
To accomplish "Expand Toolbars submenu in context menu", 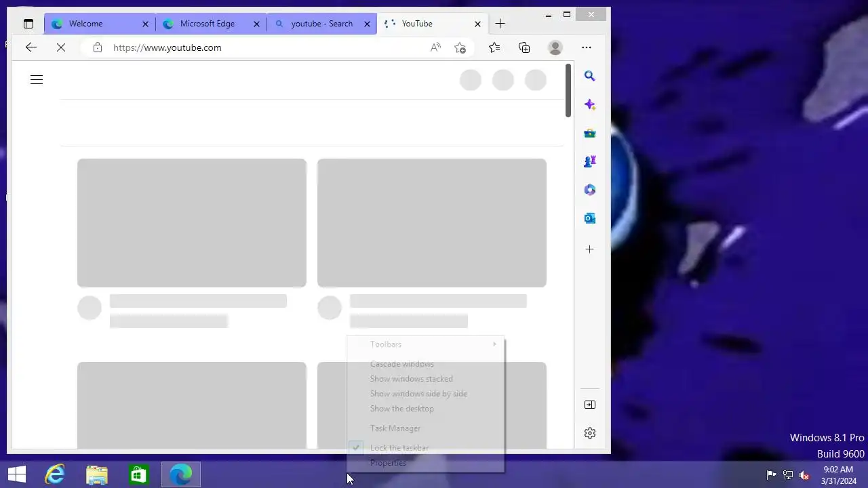I will [x=426, y=344].
